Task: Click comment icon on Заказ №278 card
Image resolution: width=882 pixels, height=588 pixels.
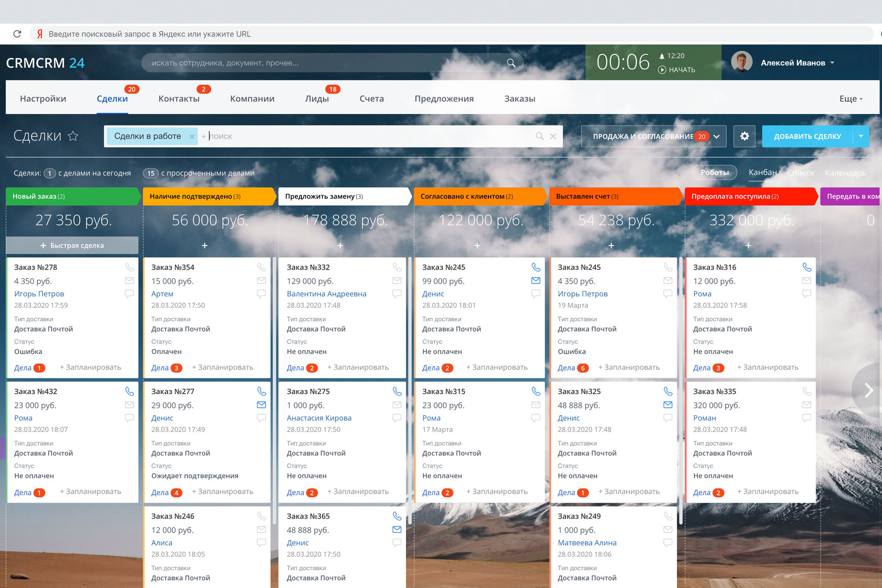Action: pos(130,294)
